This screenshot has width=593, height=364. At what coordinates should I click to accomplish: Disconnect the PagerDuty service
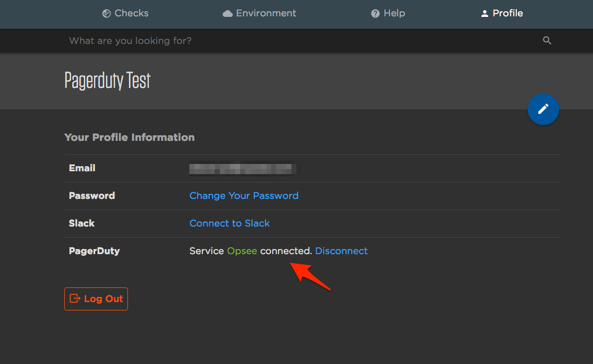341,251
